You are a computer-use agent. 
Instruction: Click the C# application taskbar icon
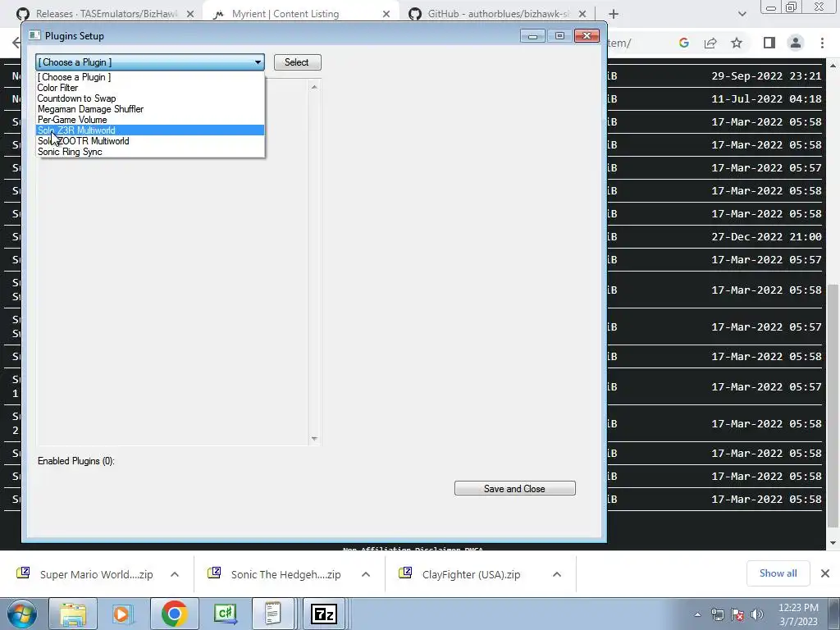click(x=225, y=614)
